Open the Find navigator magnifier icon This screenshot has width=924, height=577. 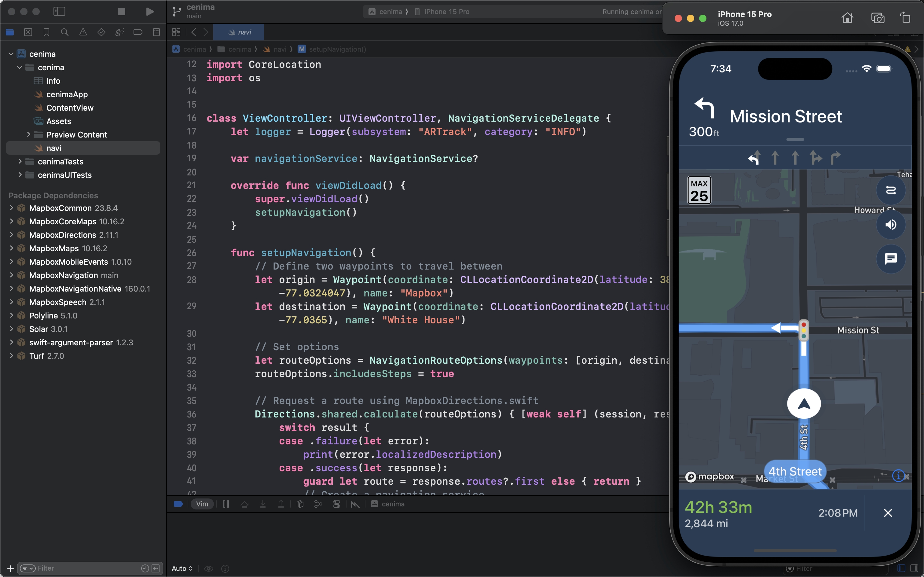64,32
